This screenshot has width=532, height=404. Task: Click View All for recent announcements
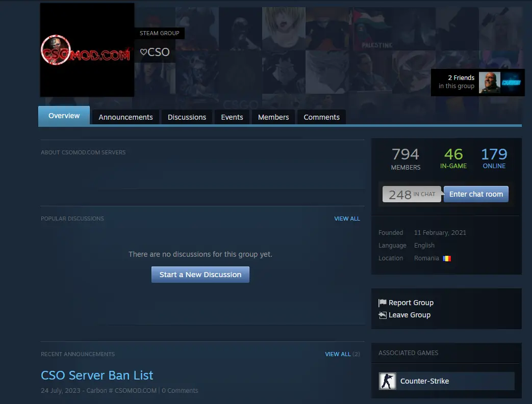[338, 354]
